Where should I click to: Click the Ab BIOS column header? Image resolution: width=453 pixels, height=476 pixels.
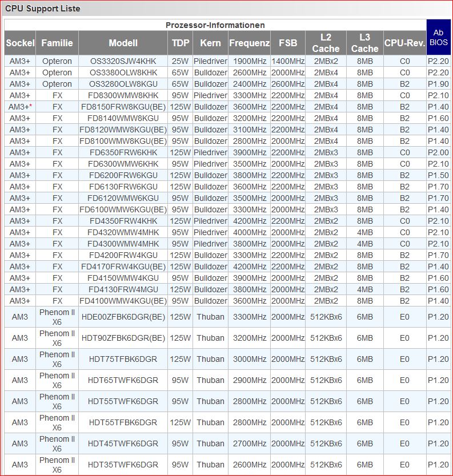coord(438,37)
